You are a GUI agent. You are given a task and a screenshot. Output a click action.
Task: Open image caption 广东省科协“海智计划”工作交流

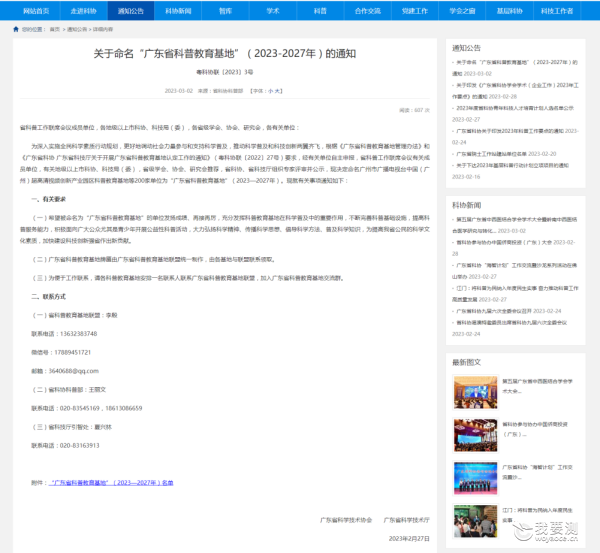click(x=537, y=472)
